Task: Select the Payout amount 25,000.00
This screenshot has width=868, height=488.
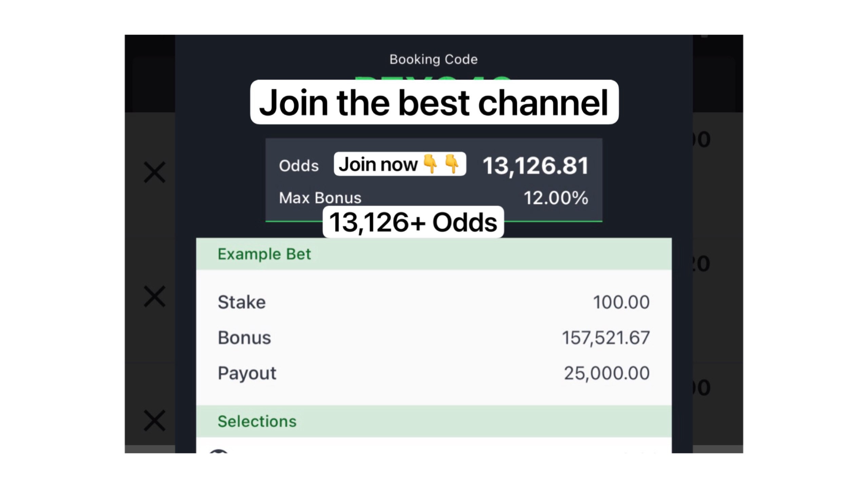Action: click(607, 373)
